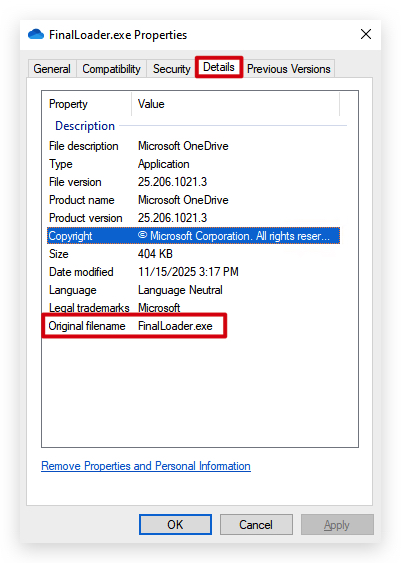Click the OneDrive cloud icon in title bar
Image resolution: width=401 pixels, height=563 pixels.
click(36, 34)
